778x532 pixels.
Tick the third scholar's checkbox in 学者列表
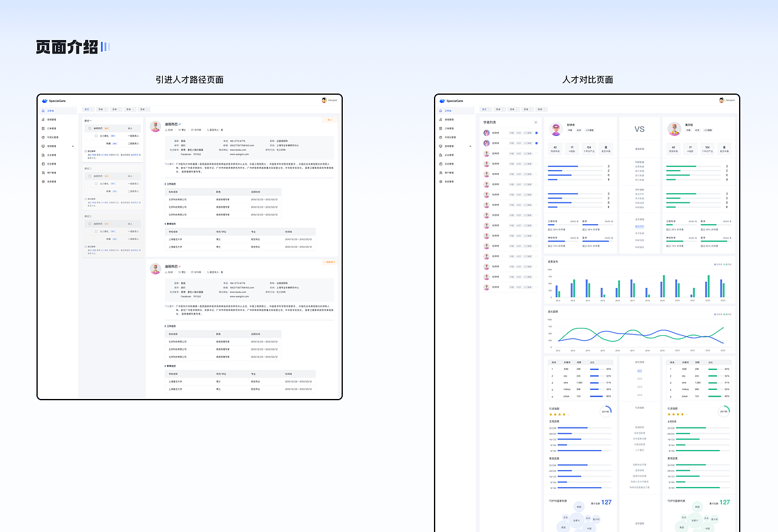point(536,154)
